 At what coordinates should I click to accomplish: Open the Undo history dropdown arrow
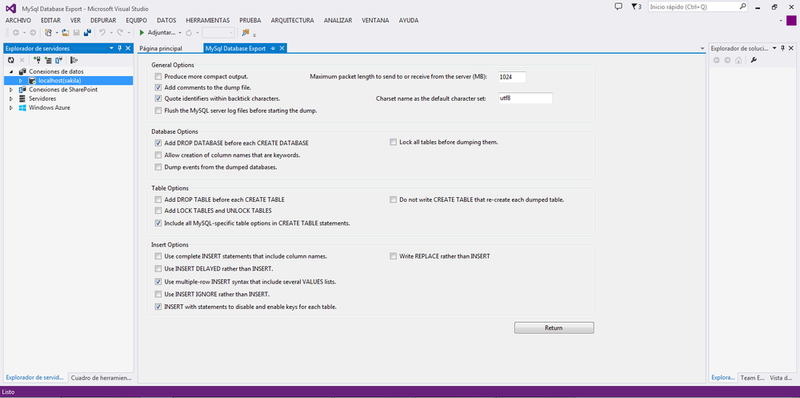click(x=111, y=33)
